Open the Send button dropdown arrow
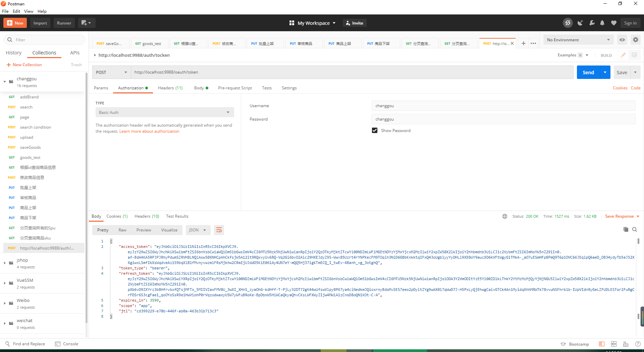644x352 pixels. 605,72
